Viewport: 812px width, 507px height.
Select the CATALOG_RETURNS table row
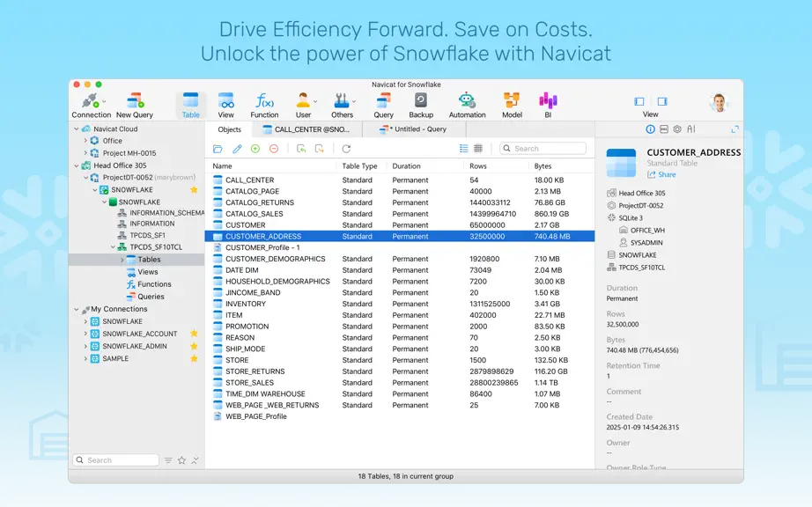399,202
